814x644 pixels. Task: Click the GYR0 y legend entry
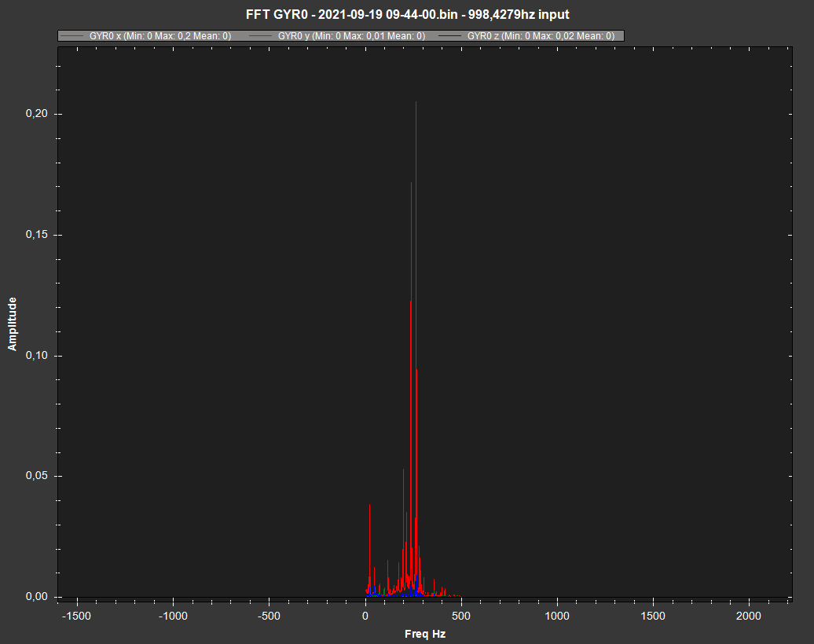(337, 36)
